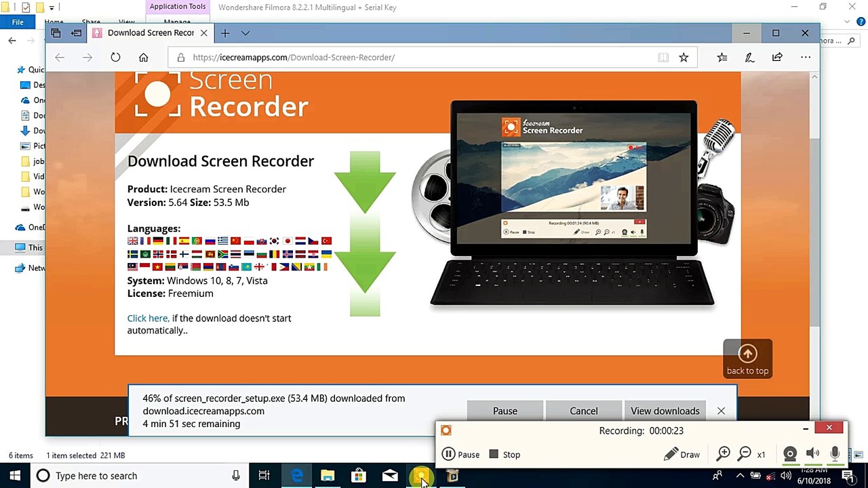Show tabs you've set aside
The width and height of the screenshot is (868, 488).
click(x=56, y=33)
